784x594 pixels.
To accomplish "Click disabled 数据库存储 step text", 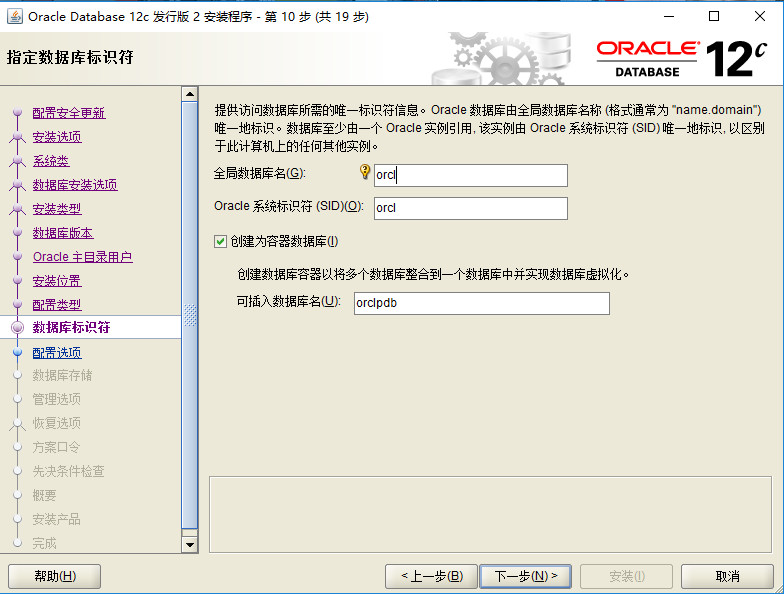I will (x=62, y=376).
